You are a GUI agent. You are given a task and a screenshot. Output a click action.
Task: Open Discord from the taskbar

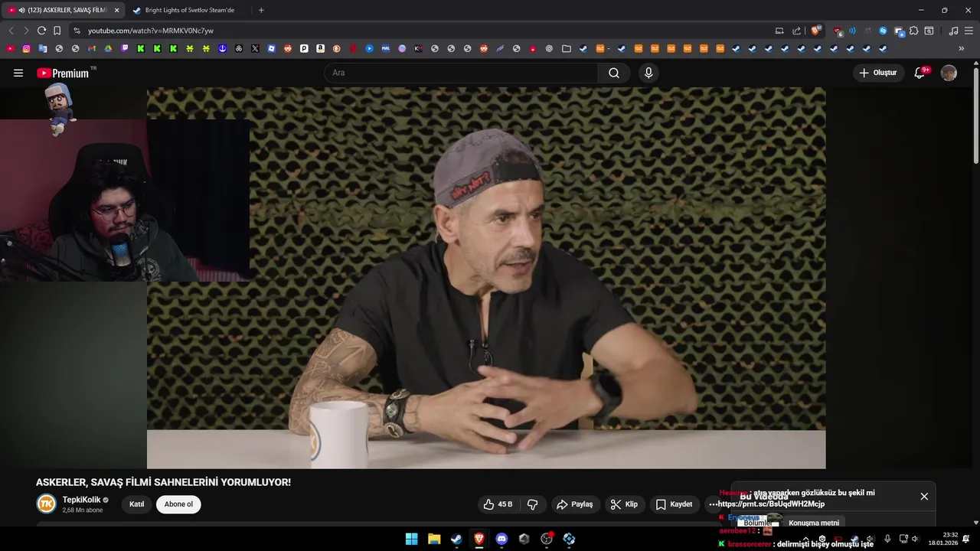(x=501, y=539)
